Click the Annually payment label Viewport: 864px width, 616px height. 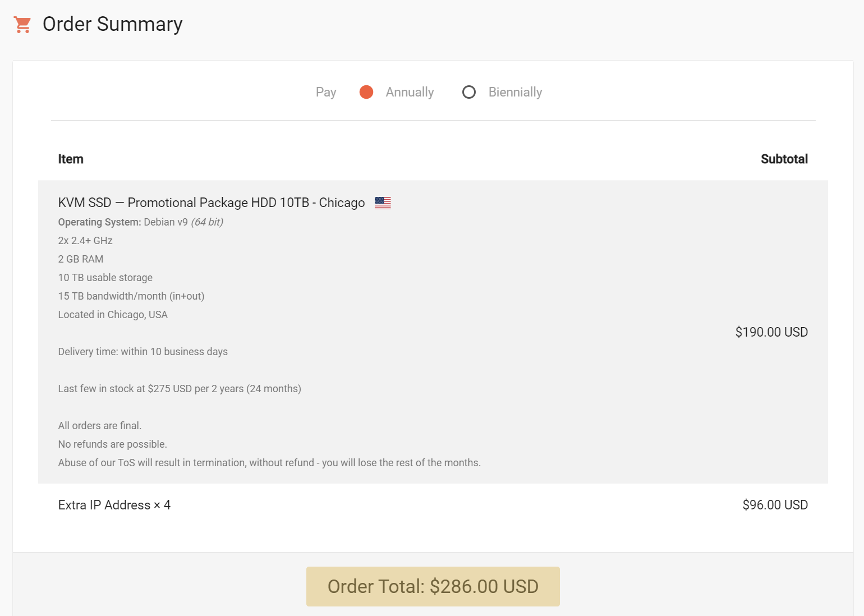pyautogui.click(x=410, y=92)
